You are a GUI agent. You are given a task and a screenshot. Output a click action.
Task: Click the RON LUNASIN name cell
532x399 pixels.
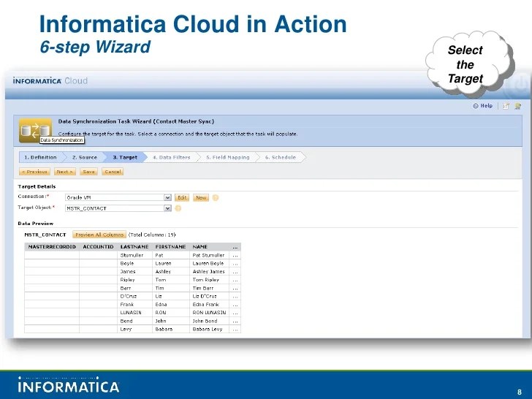coord(209,313)
